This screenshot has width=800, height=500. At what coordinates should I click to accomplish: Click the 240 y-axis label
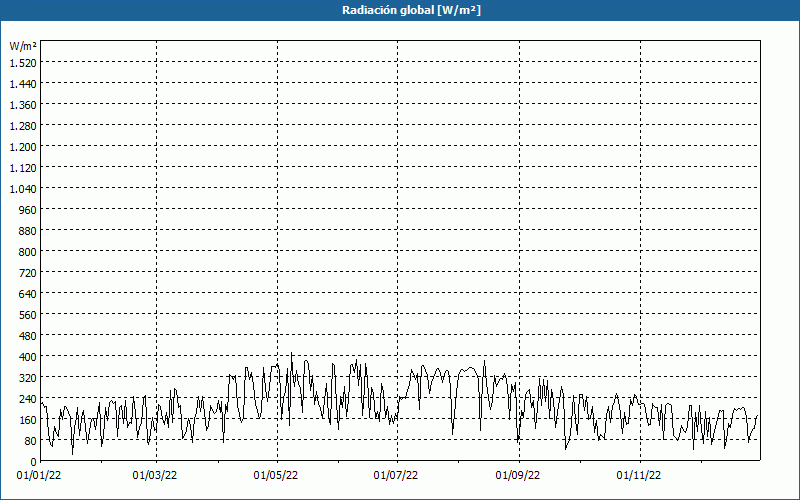tap(28, 399)
